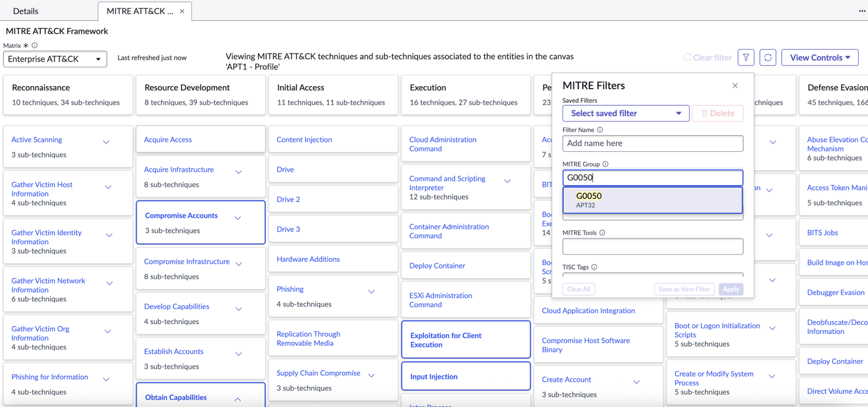The height and width of the screenshot is (407, 868).
Task: Open the Input Injection technique
Action: tap(434, 377)
